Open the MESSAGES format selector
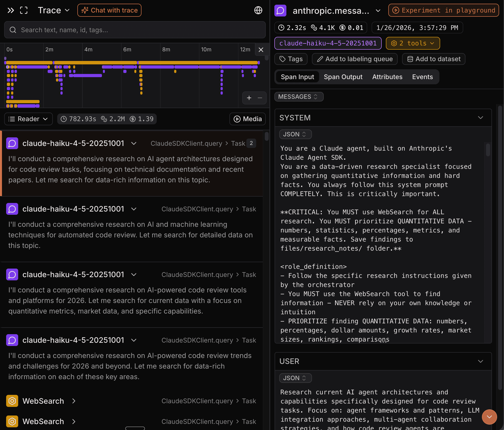The width and height of the screenshot is (504, 430). point(299,97)
